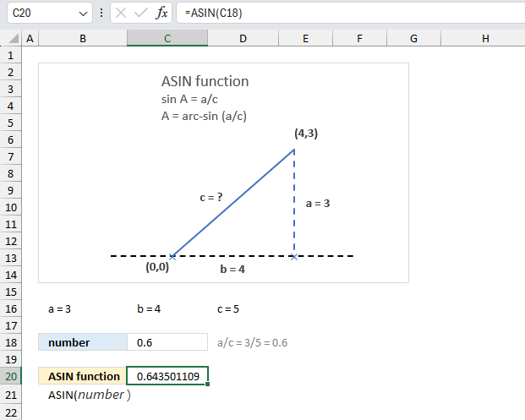Click the 'A = arc-sin (a/c)' chart text
Screen dimensions: 525x420
204,116
